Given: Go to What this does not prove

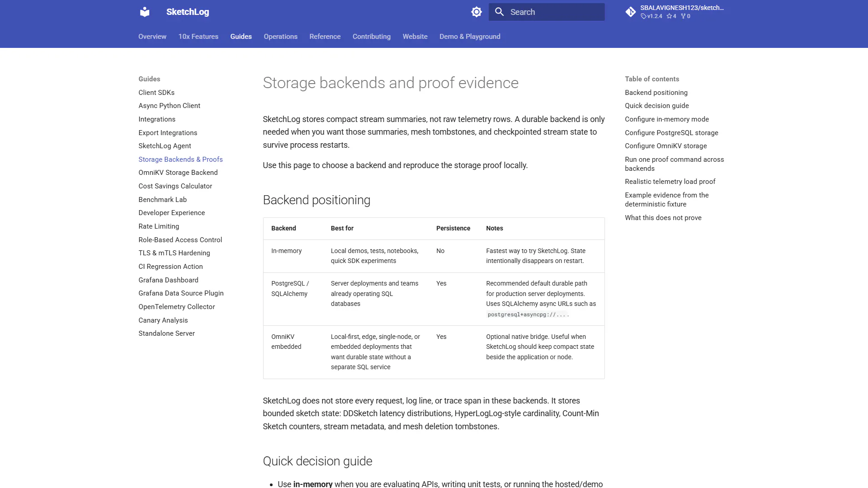Looking at the screenshot, I should point(663,218).
